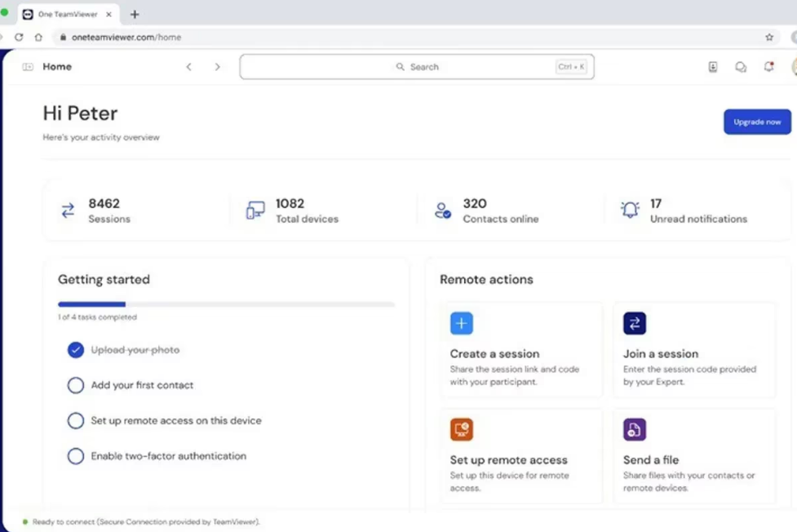The width and height of the screenshot is (797, 532).
Task: Click the blue plus Create a session icon
Action: [x=461, y=324]
